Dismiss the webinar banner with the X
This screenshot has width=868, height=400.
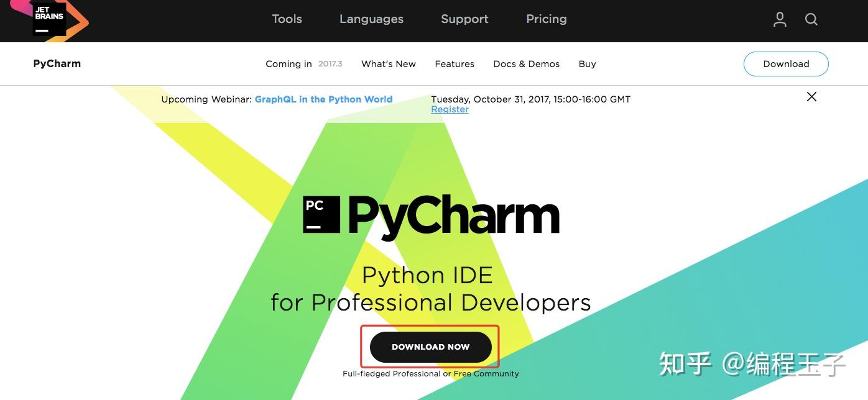tap(811, 97)
